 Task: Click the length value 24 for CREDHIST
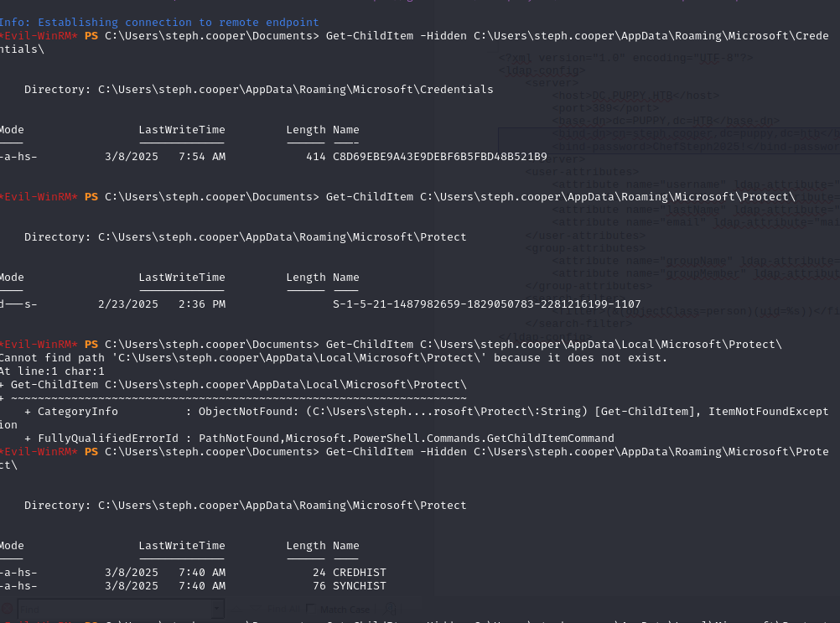[319, 573]
